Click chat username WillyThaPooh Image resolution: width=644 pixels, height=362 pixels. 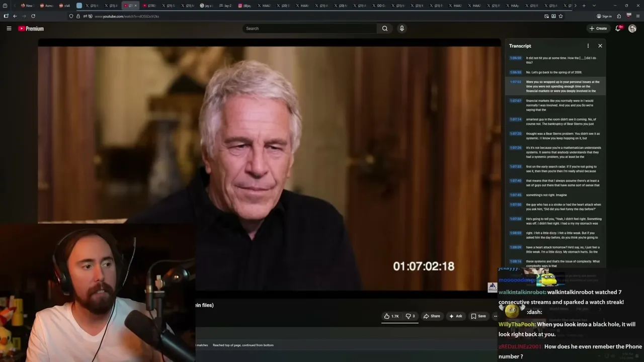(x=517, y=324)
